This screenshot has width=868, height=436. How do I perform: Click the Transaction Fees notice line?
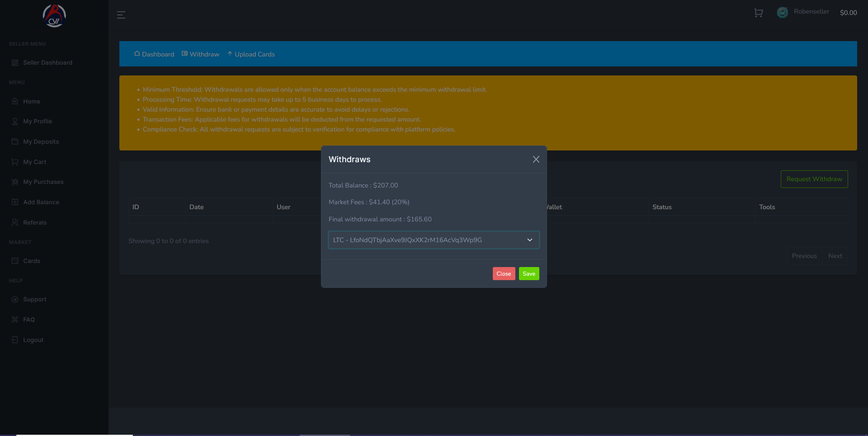(x=282, y=119)
